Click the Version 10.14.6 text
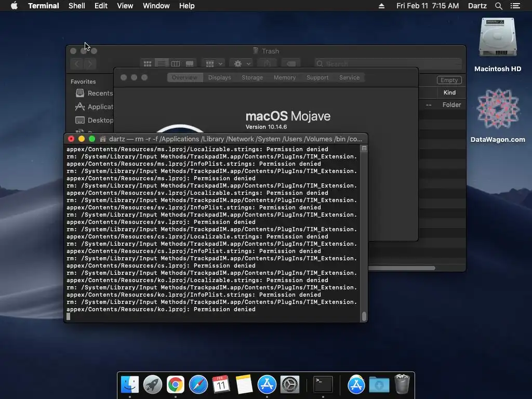 pos(266,127)
